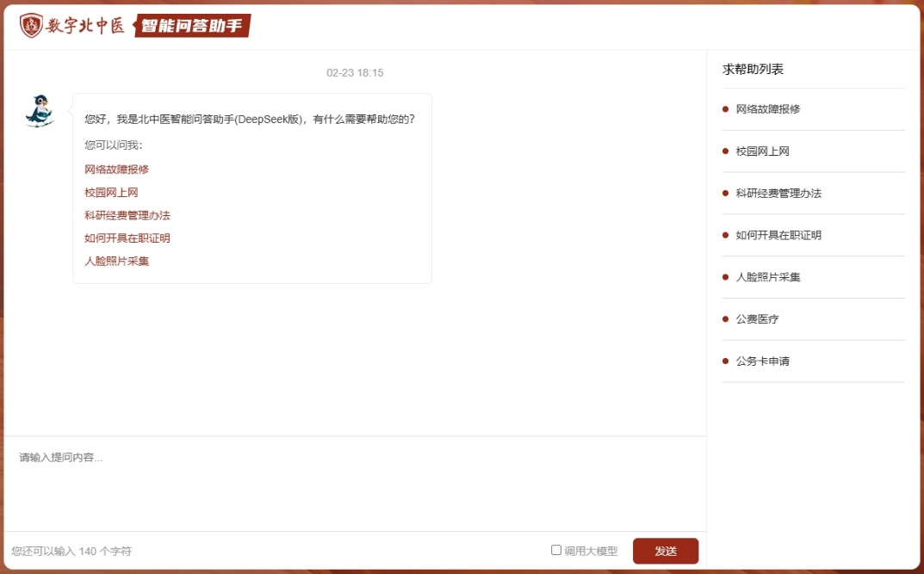This screenshot has height=574, width=924.
Task: Click the 智能问答助手 banner title
Action: [191, 26]
